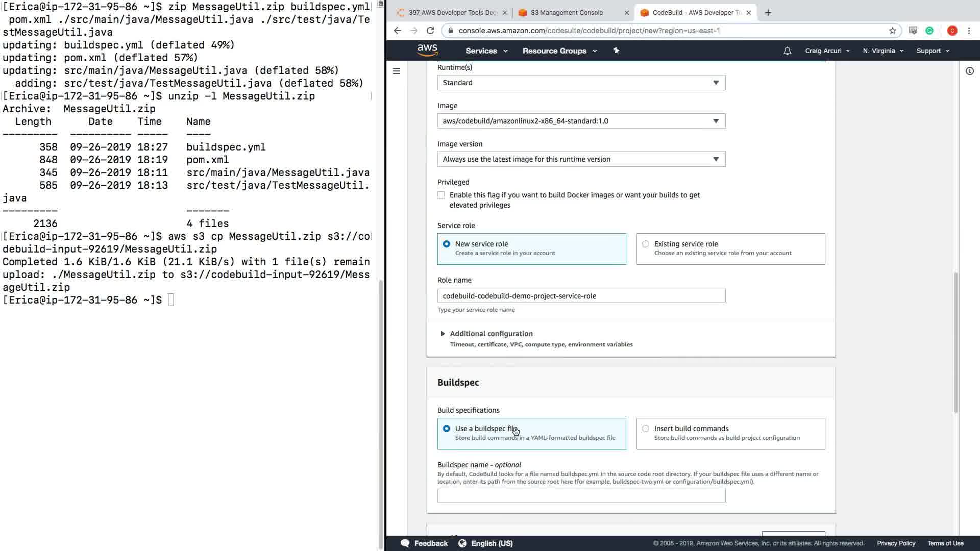The width and height of the screenshot is (980, 551).
Task: Click the Buildspec name input field
Action: 581,495
